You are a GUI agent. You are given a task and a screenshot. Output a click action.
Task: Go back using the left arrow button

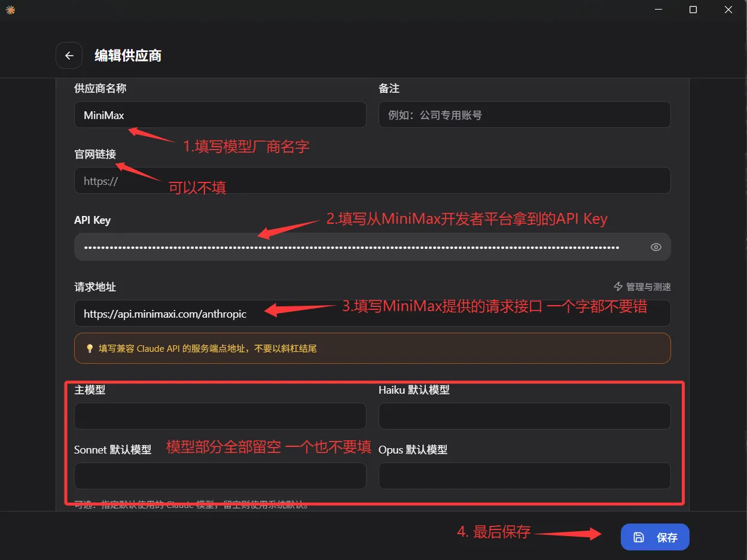(69, 56)
